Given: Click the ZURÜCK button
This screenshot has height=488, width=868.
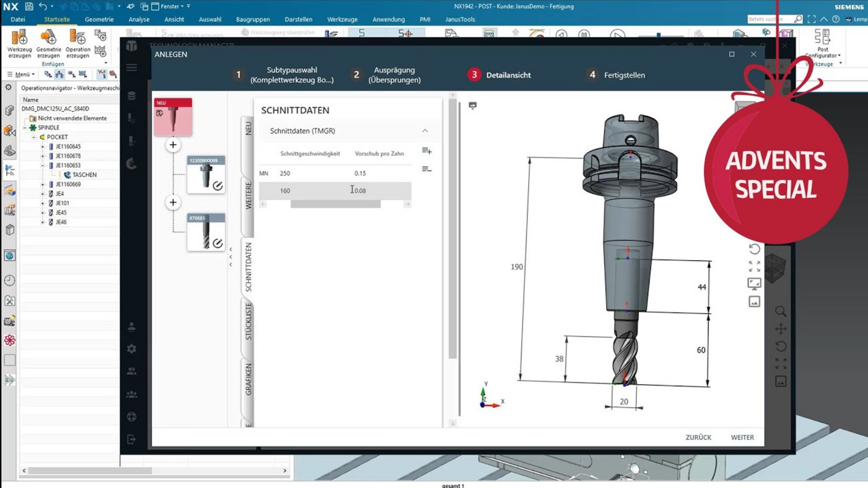Looking at the screenshot, I should click(x=698, y=438).
